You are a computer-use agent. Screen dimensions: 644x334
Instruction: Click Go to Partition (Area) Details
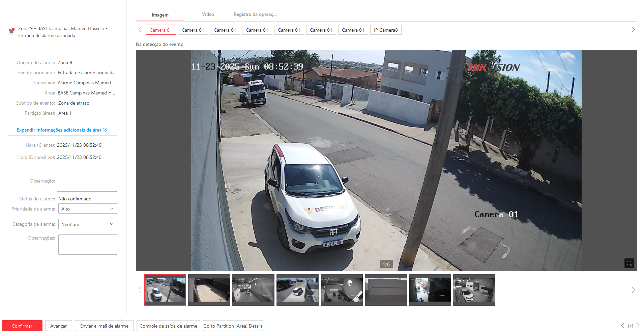[233, 326]
